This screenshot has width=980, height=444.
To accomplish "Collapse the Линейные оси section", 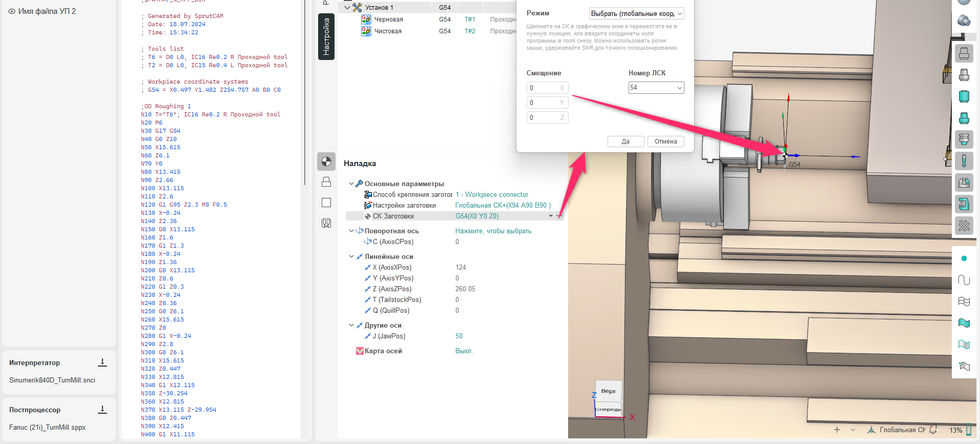I will coord(351,256).
